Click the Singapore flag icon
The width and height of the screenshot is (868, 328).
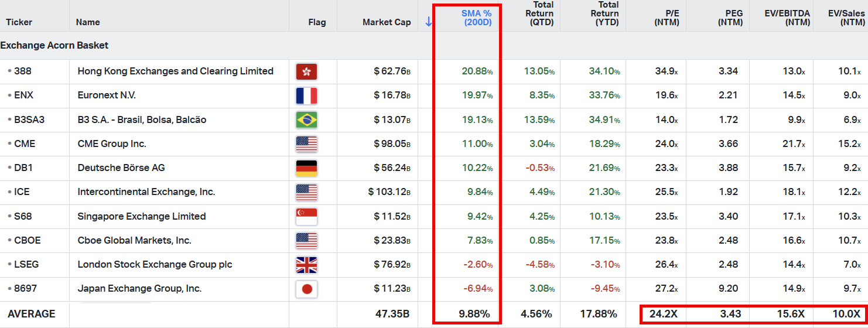[x=306, y=216]
